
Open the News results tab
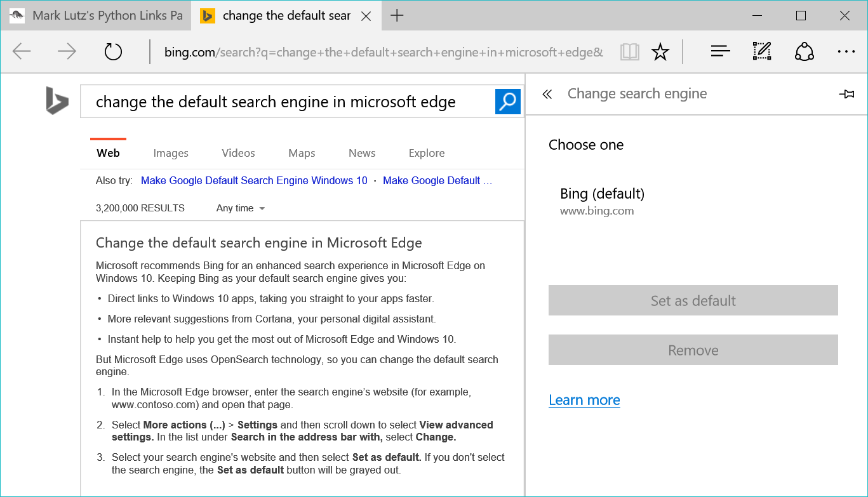[362, 153]
